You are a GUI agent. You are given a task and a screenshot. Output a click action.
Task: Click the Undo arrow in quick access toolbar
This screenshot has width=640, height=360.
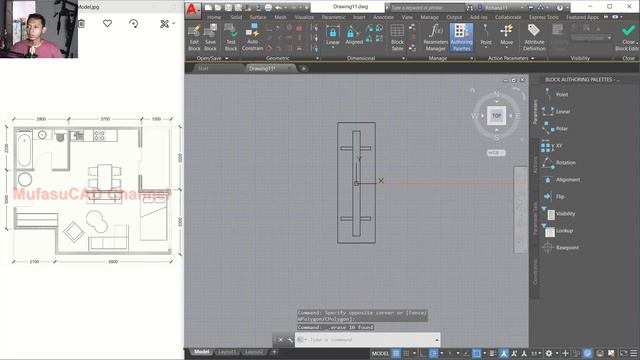(278, 7)
